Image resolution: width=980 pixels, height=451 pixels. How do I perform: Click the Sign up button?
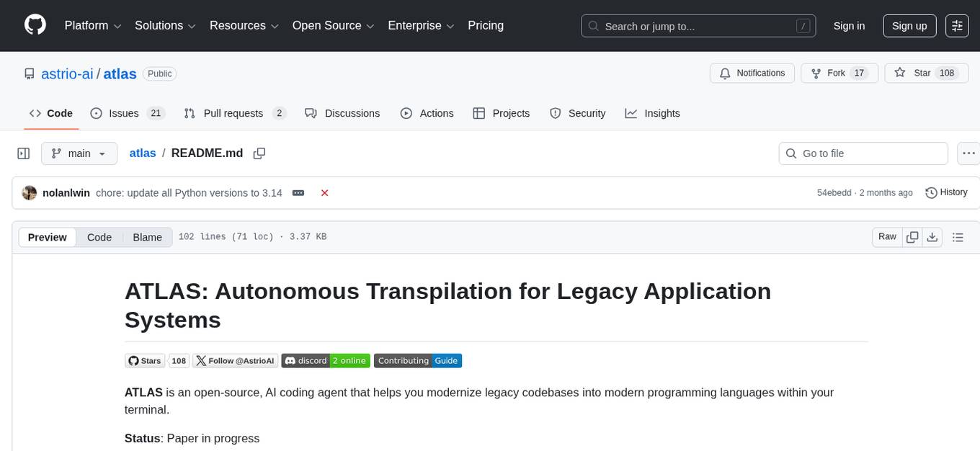(x=909, y=26)
